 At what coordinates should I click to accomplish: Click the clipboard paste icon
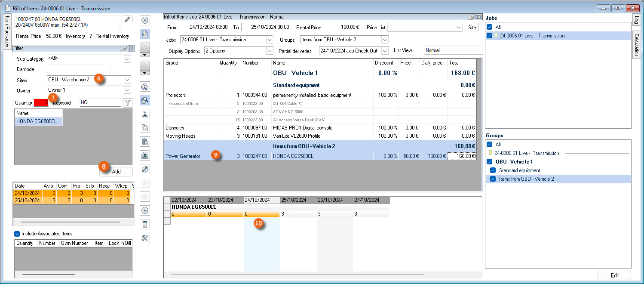(x=145, y=142)
